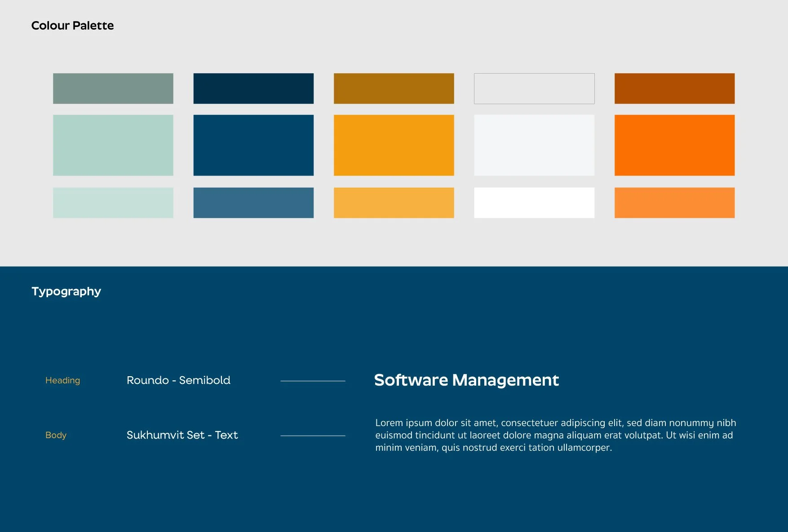Viewport: 788px width, 532px height.
Task: Select the burnt orange-brown swatch
Action: [675, 88]
